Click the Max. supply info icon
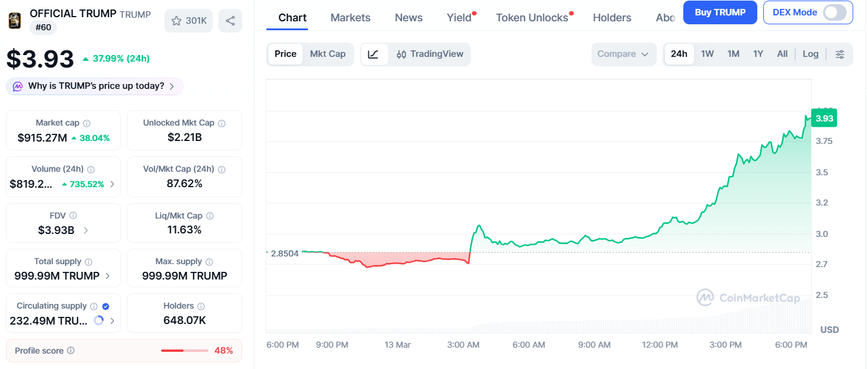This screenshot has width=868, height=369. [x=210, y=262]
